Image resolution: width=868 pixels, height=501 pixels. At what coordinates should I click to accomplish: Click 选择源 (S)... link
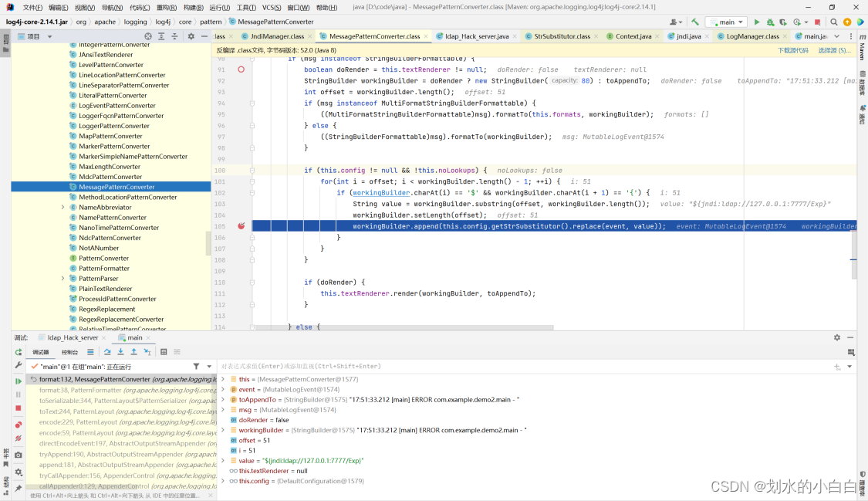pyautogui.click(x=834, y=50)
